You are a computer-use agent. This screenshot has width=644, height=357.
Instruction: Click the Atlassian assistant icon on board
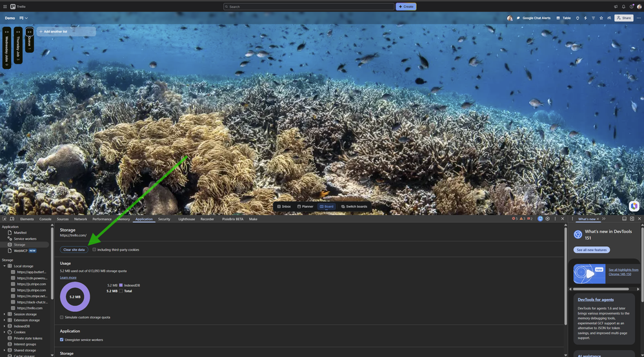pos(634,206)
